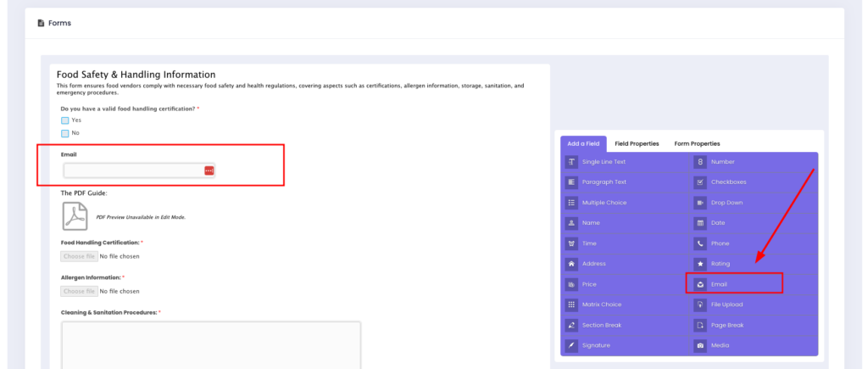This screenshot has width=868, height=369.
Task: Add the Rating star field
Action: [700, 264]
